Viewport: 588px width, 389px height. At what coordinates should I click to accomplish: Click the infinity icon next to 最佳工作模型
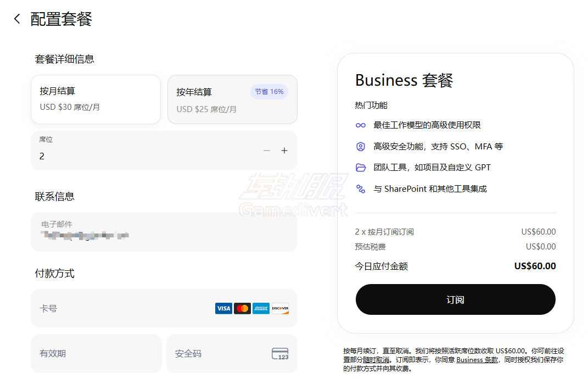[361, 125]
